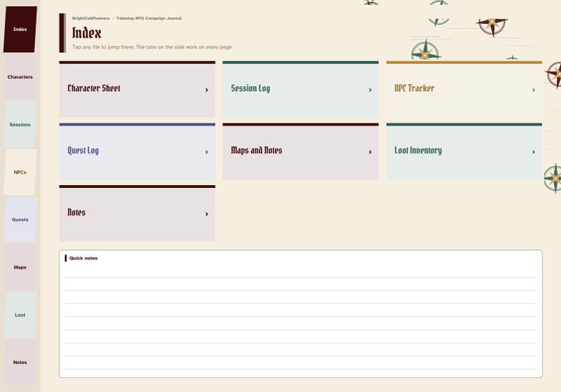The width and height of the screenshot is (561, 392).
Task: Click the chevron on Quest Log tile
Action: click(206, 152)
